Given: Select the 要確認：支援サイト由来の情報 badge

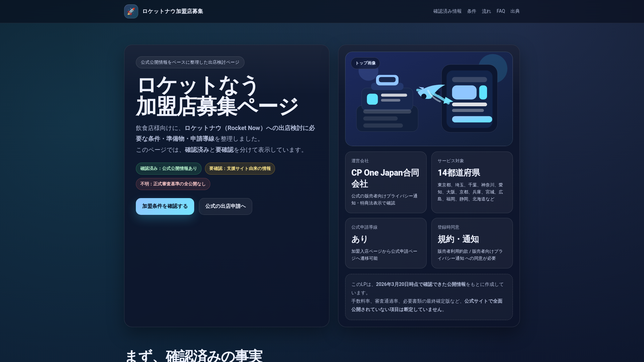Looking at the screenshot, I should point(240,169).
